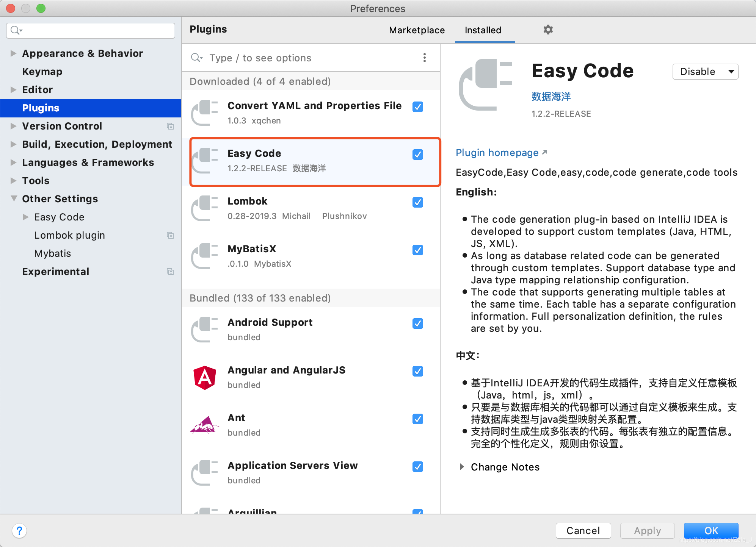Click the Plugin homepage external link arrow
This screenshot has width=756, height=547.
click(x=544, y=152)
